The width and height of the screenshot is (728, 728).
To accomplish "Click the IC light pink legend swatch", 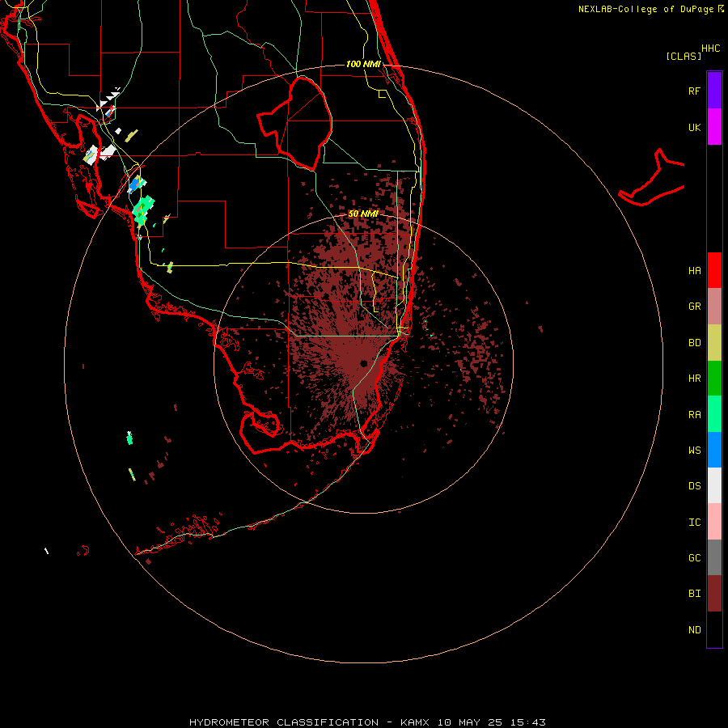I will click(714, 522).
